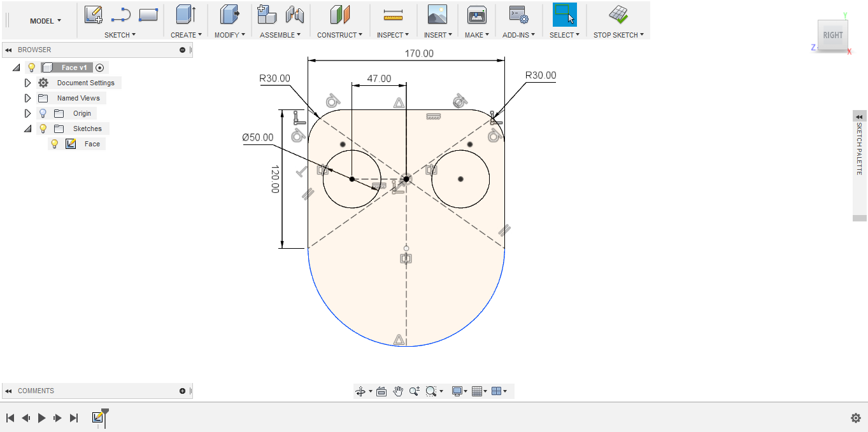Screen dimensions: 868x432
Task: Step back one timeline feature
Action: [26, 418]
